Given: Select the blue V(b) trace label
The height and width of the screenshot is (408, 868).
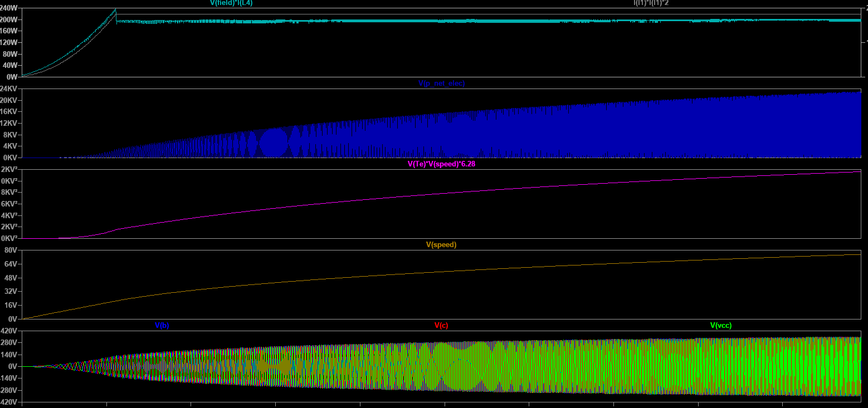Looking at the screenshot, I should [162, 326].
